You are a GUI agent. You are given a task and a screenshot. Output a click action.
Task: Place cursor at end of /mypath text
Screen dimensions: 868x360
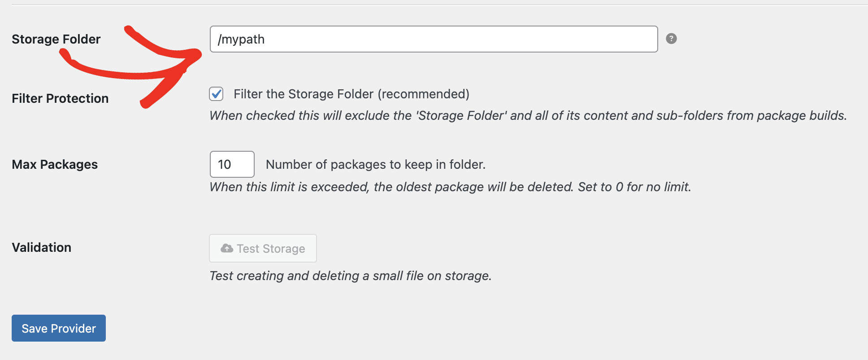pos(265,39)
